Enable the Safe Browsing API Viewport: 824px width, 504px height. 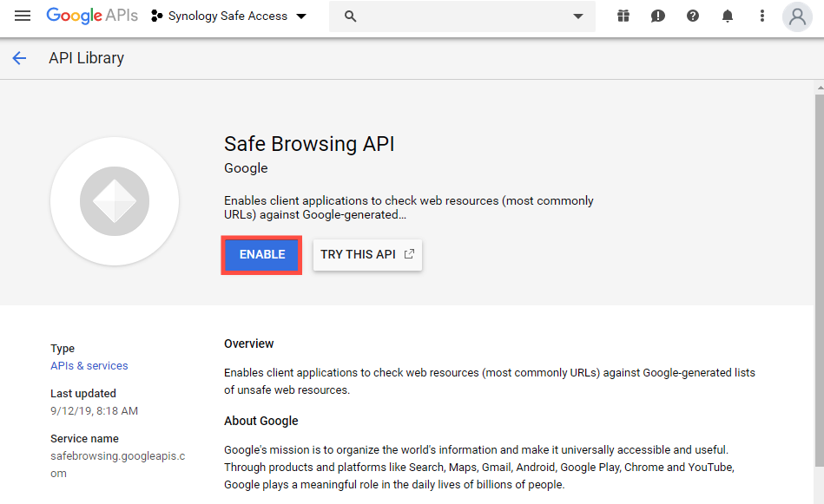pyautogui.click(x=261, y=255)
